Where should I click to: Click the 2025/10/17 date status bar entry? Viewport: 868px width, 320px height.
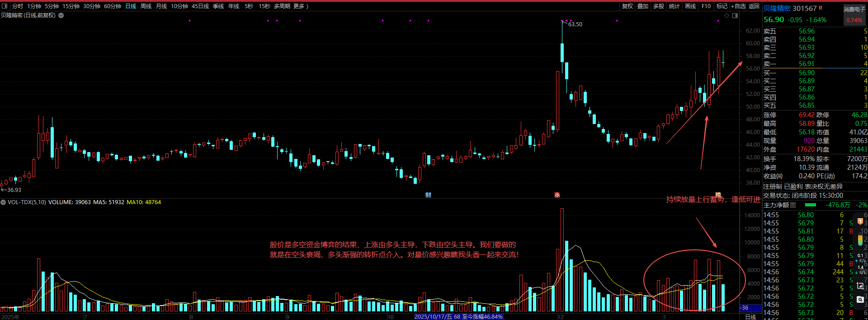tap(458, 317)
